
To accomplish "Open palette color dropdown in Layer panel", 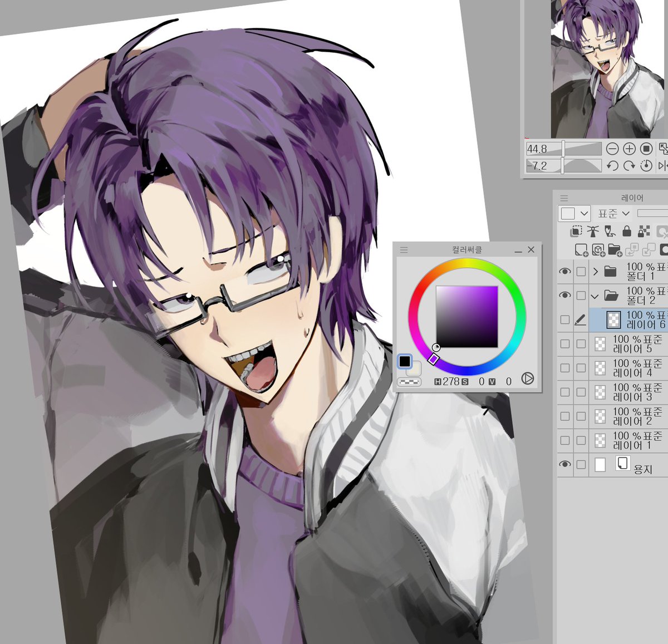I will [x=574, y=213].
